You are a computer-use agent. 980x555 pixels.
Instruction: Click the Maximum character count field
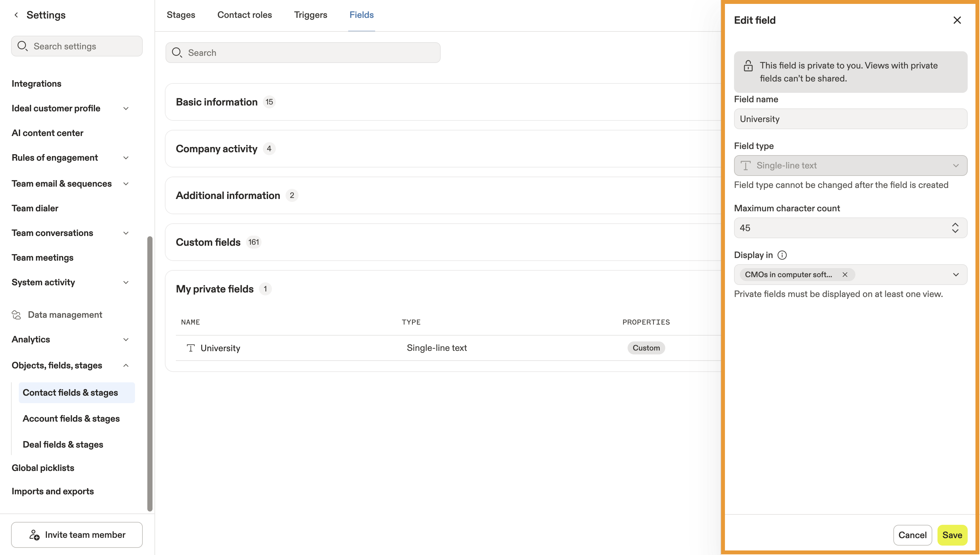[850, 228]
